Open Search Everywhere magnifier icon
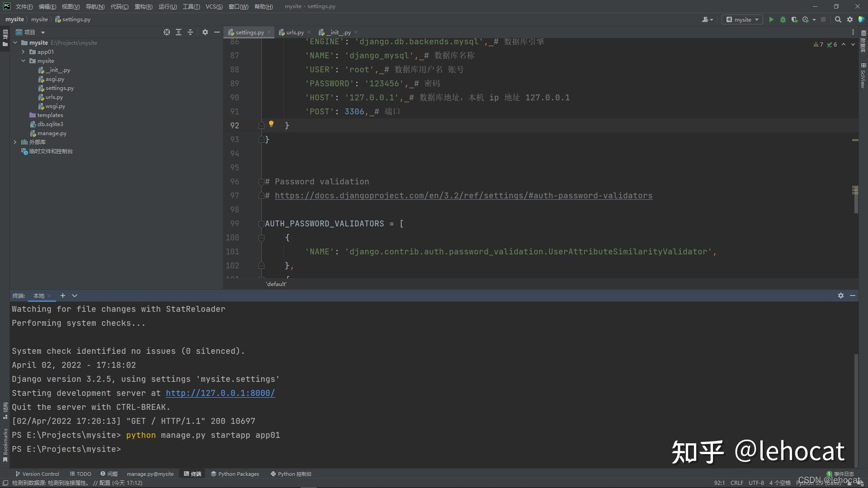868x488 pixels. (838, 19)
